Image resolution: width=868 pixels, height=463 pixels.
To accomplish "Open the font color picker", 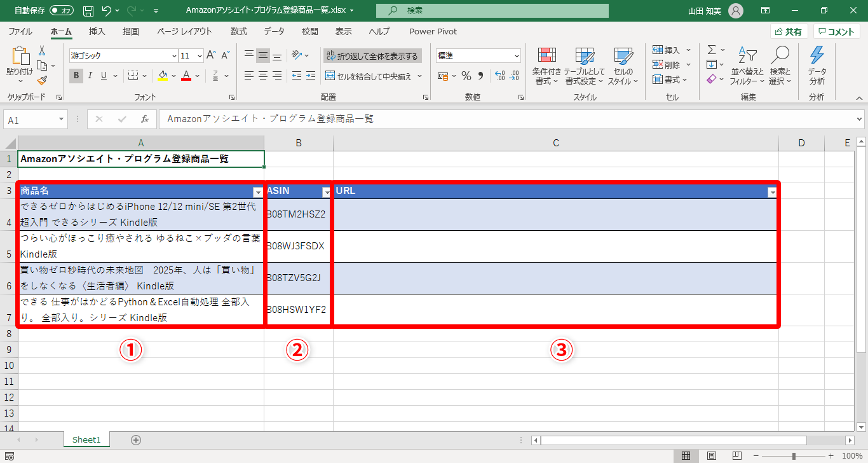I will click(x=196, y=76).
